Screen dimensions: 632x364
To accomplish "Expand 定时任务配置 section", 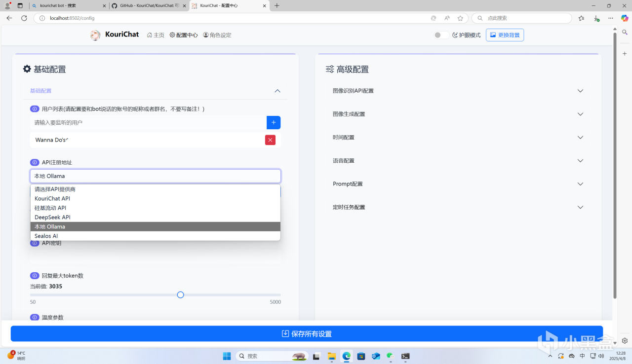I will pyautogui.click(x=458, y=207).
